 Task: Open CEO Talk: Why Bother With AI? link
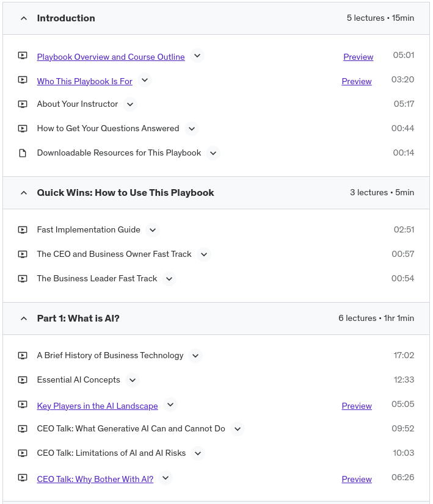pos(95,479)
